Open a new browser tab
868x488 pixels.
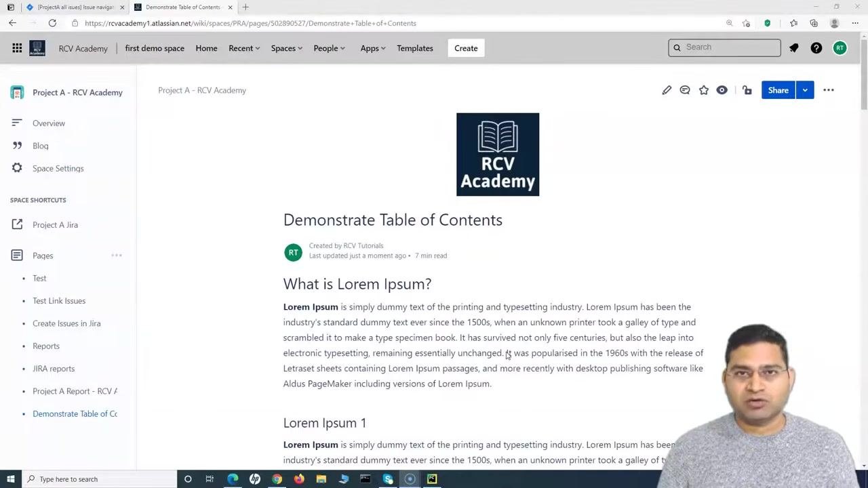[245, 7]
